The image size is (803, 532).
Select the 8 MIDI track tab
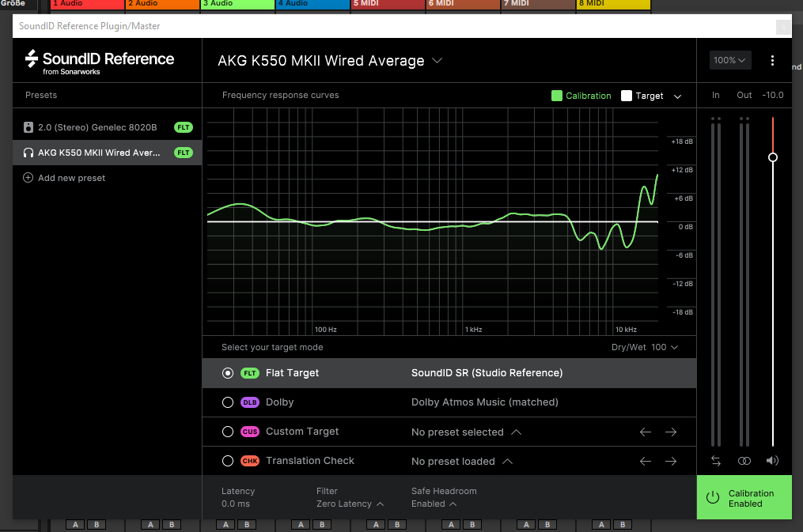pyautogui.click(x=613, y=4)
